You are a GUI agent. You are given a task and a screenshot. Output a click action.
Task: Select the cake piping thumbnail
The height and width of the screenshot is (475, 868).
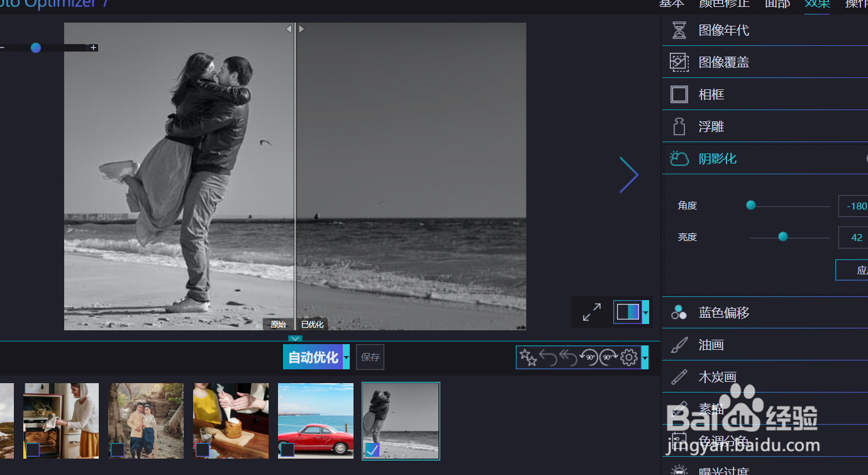pyautogui.click(x=231, y=421)
